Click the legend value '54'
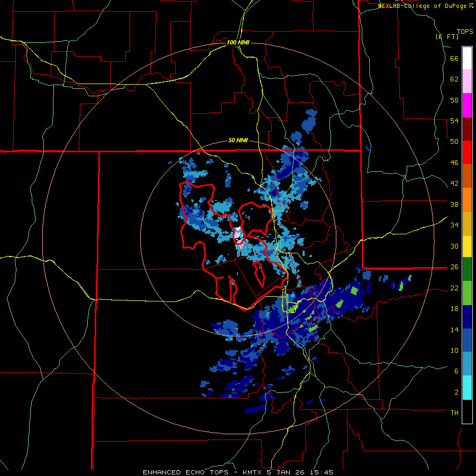This screenshot has height=476, width=476. [x=454, y=121]
